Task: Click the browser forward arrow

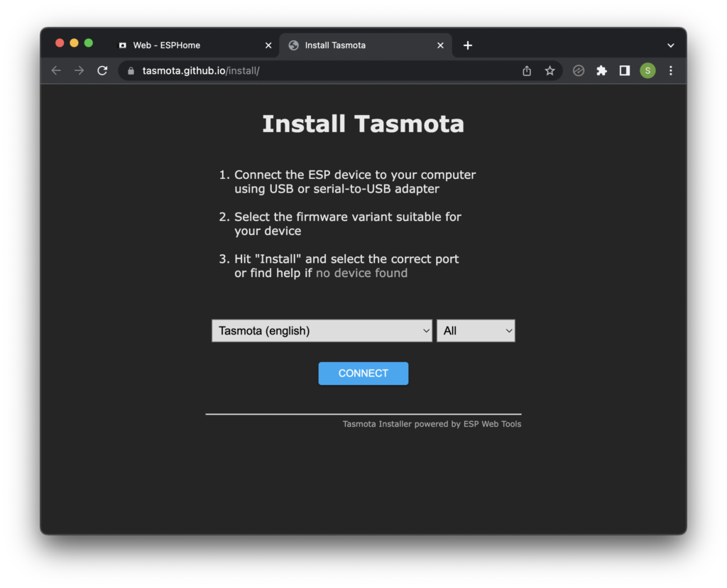Action: click(80, 70)
